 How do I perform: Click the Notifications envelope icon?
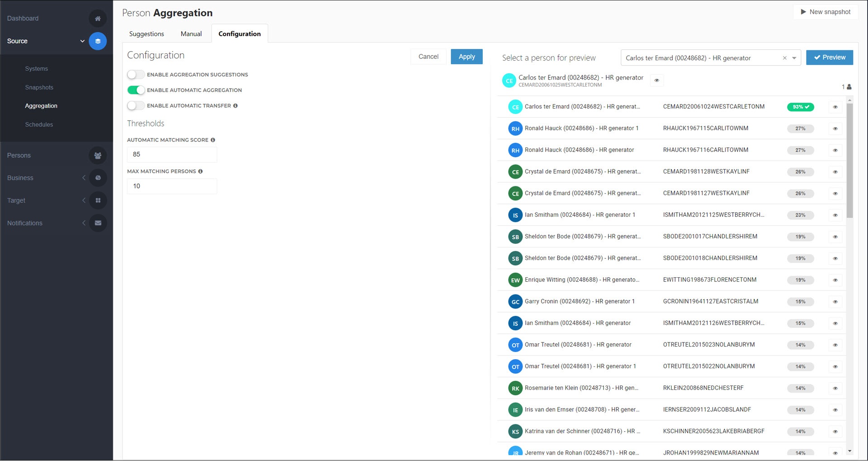pos(98,223)
